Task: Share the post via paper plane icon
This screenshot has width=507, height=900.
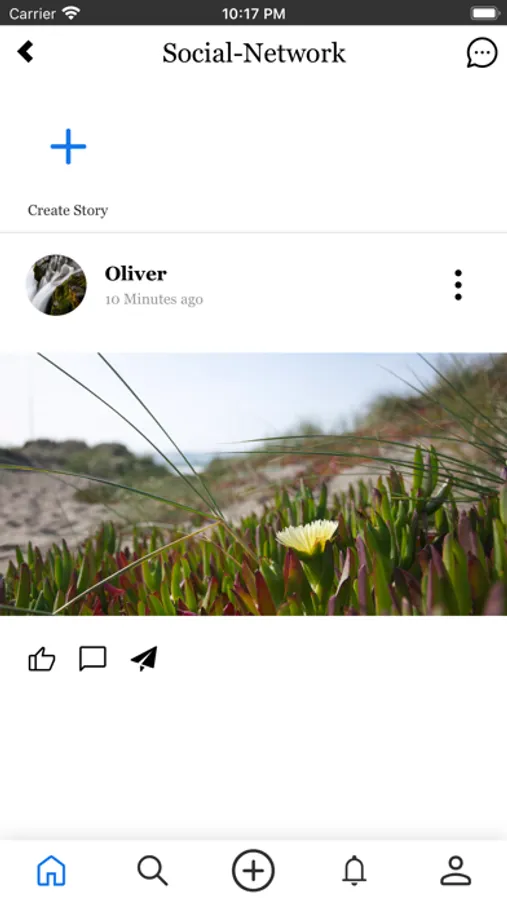Action: coord(144,659)
